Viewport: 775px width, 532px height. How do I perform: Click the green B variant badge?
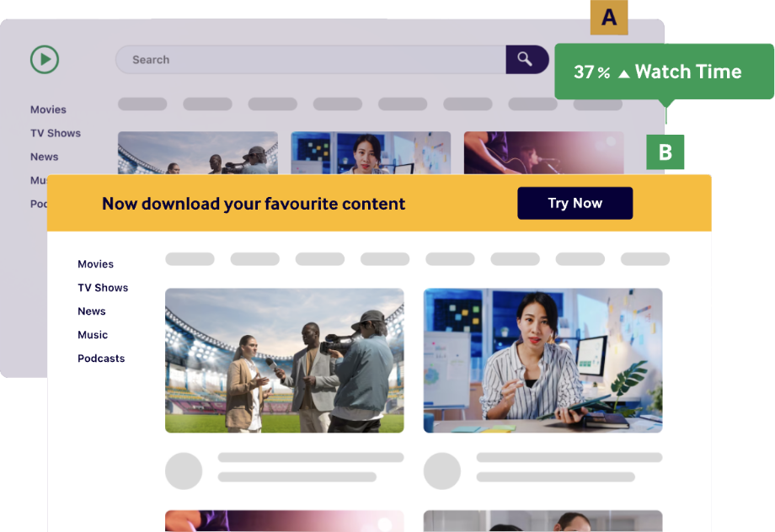(x=665, y=152)
